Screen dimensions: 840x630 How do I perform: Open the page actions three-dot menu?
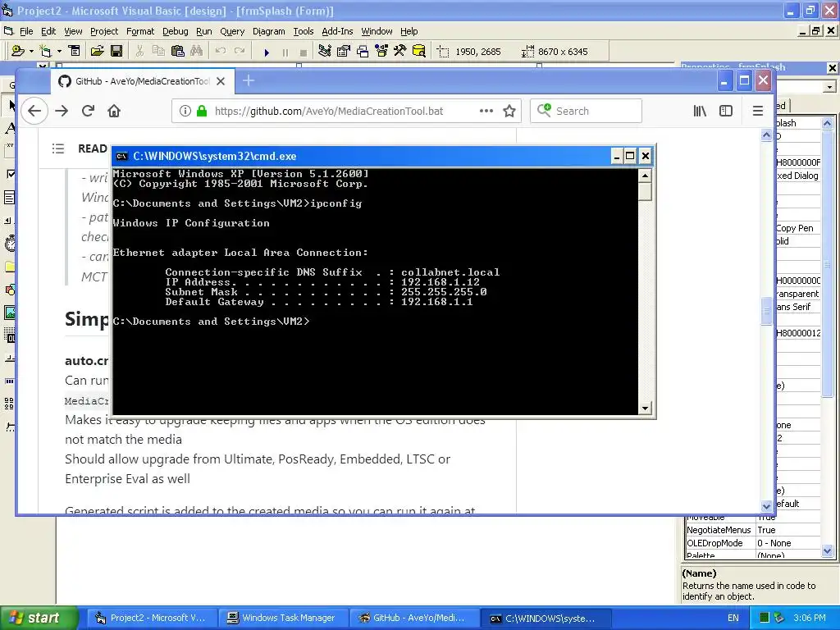pos(486,111)
